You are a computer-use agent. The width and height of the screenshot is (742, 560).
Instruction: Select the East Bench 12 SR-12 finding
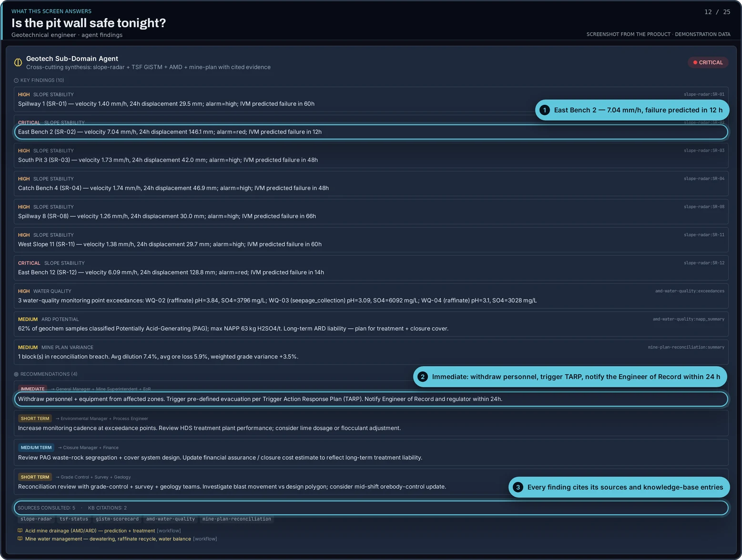[x=371, y=268]
